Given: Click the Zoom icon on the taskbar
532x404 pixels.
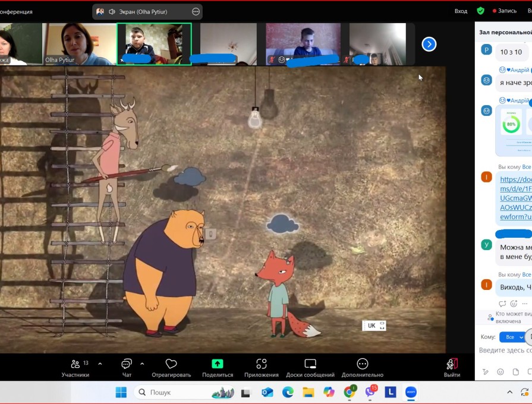Looking at the screenshot, I should coord(411,393).
